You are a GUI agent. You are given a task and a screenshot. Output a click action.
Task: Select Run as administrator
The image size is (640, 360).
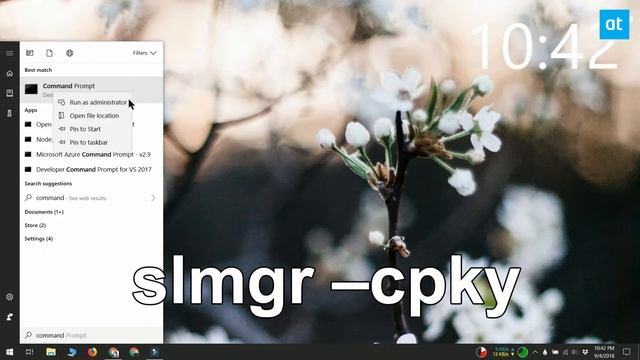tap(93, 102)
